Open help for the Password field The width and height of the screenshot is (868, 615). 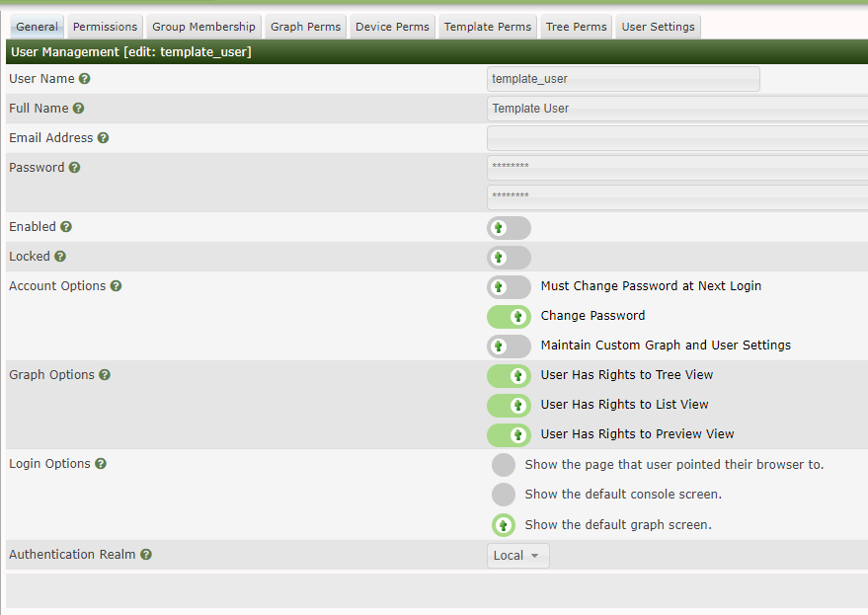coord(76,167)
